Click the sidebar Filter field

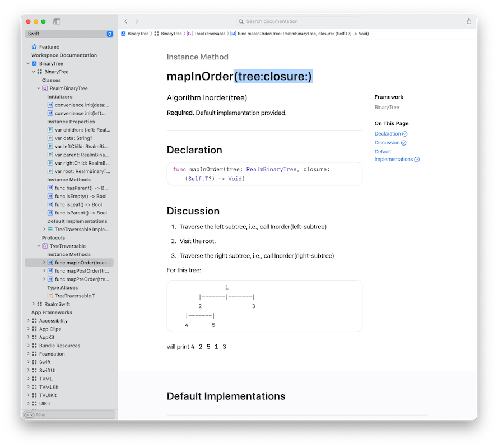pos(69,414)
